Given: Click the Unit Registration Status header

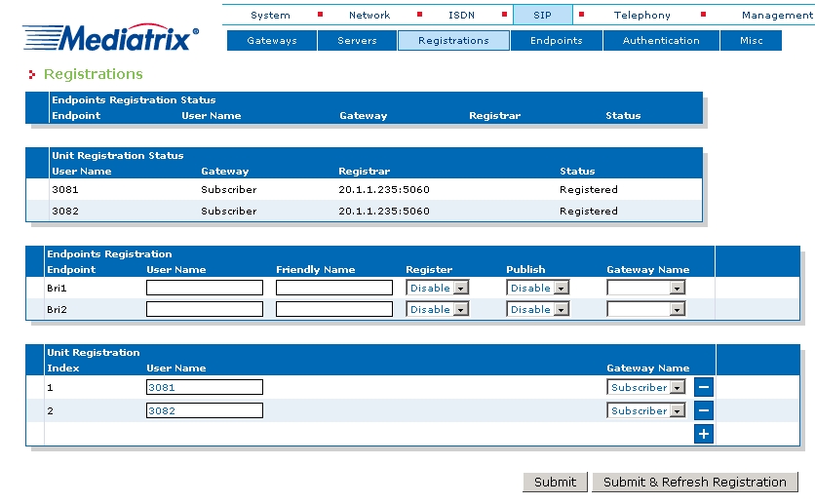Looking at the screenshot, I should tap(117, 155).
